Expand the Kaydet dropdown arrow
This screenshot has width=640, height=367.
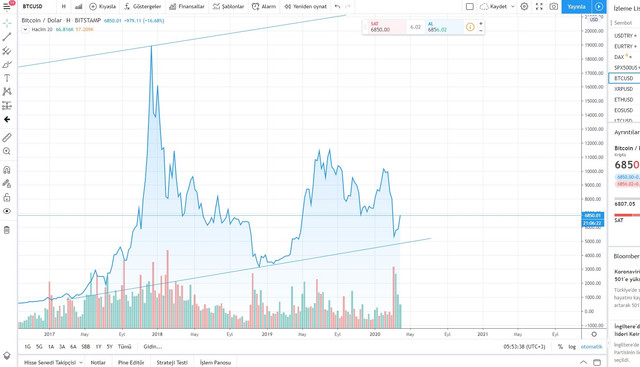[513, 7]
